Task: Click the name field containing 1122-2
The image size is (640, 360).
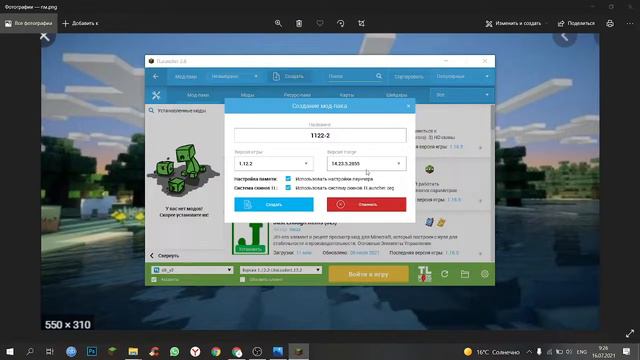Action: point(320,135)
